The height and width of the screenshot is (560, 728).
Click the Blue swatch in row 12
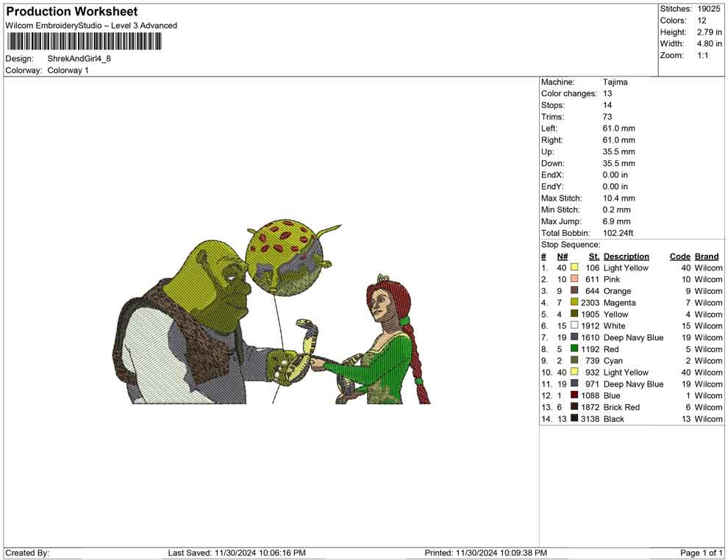(x=574, y=395)
